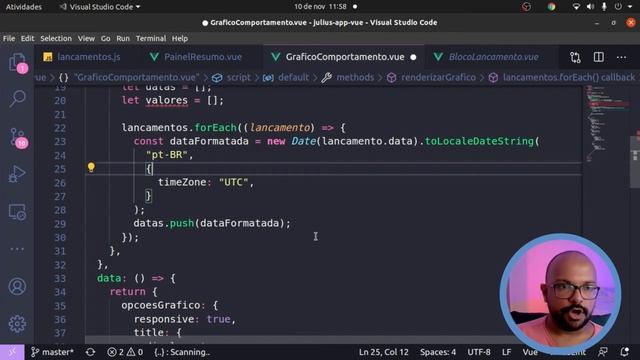
Task: Open the default breadcrumb dropdown
Action: tap(286, 77)
